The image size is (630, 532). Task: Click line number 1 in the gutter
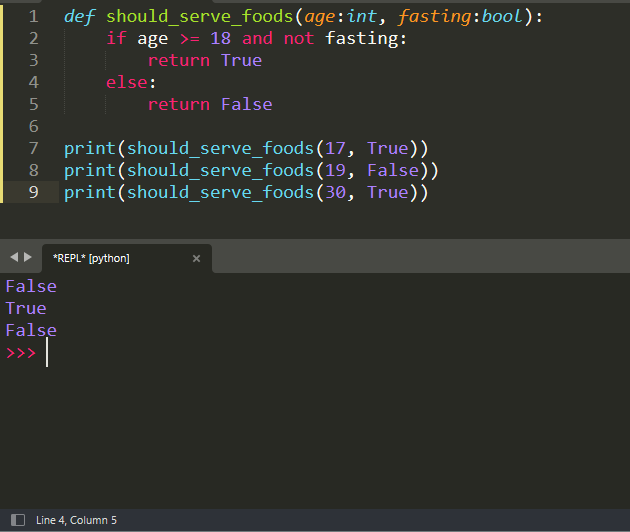[34, 17]
